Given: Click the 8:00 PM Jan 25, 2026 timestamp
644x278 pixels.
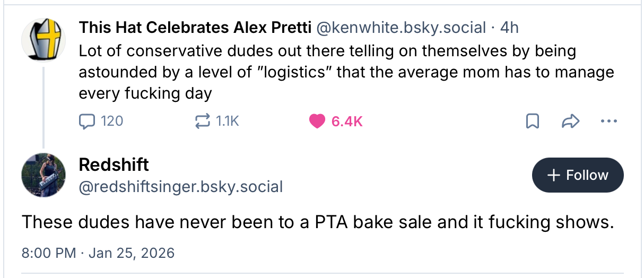Looking at the screenshot, I should pyautogui.click(x=98, y=253).
